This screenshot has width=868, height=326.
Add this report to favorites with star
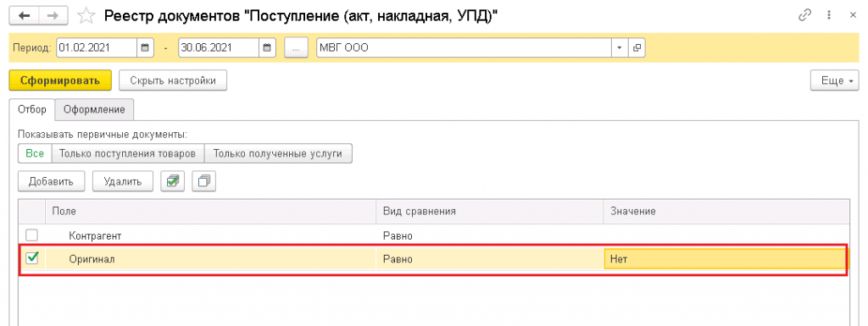pyautogui.click(x=86, y=16)
